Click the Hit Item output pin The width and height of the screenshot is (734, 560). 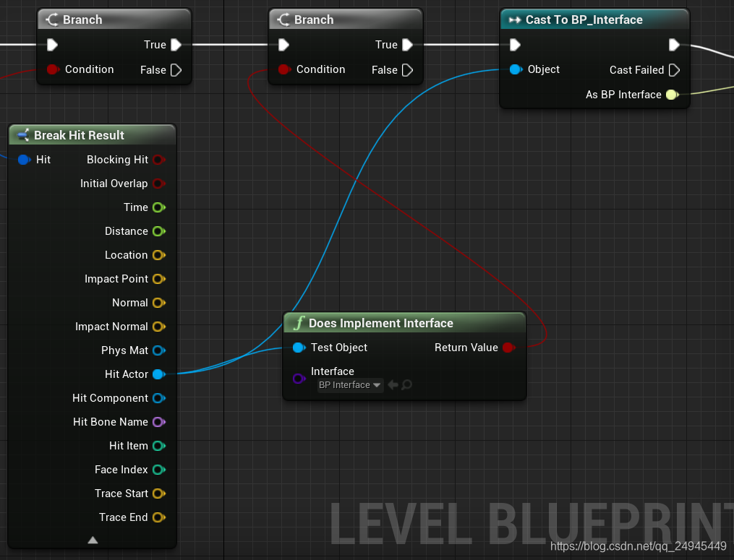[158, 446]
